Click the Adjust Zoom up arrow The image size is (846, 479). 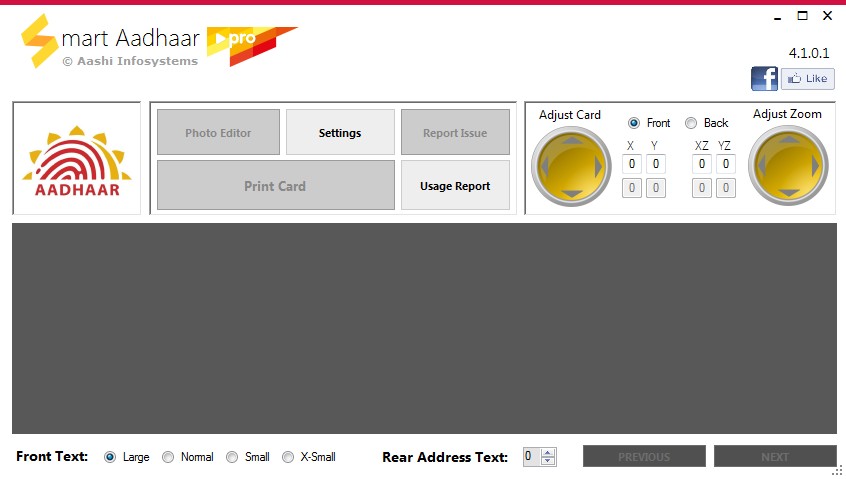[789, 139]
